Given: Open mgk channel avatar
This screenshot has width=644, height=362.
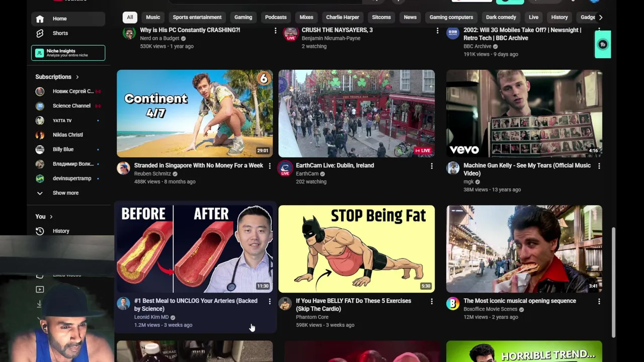Looking at the screenshot, I should (452, 168).
